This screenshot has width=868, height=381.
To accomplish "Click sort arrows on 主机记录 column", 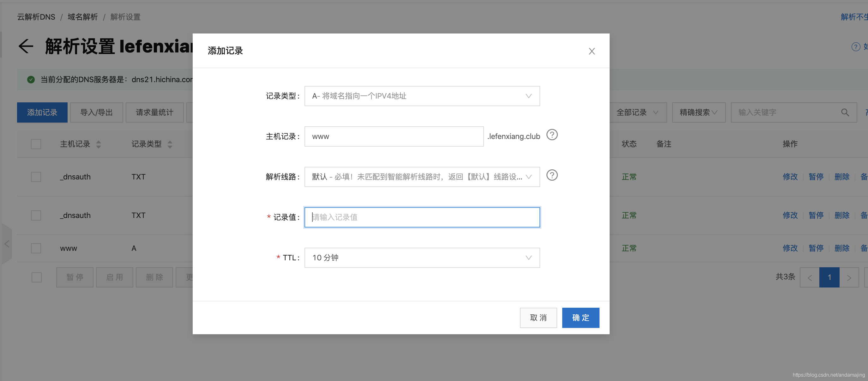I will [x=98, y=144].
